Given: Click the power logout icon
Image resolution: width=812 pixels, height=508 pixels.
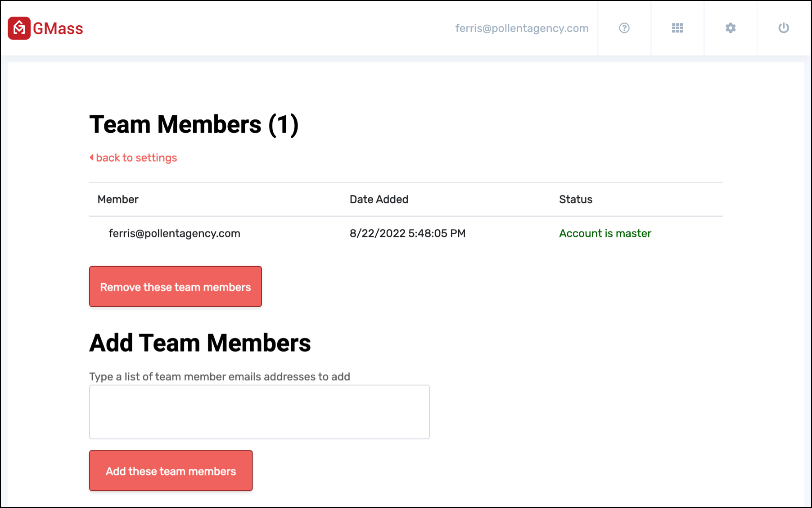Looking at the screenshot, I should tap(783, 28).
